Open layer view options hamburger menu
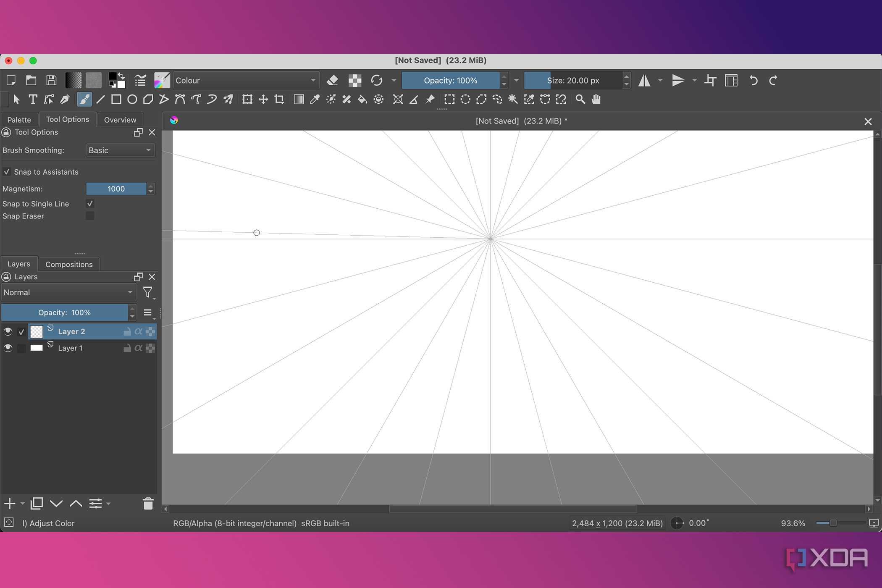The height and width of the screenshot is (588, 882). [148, 313]
